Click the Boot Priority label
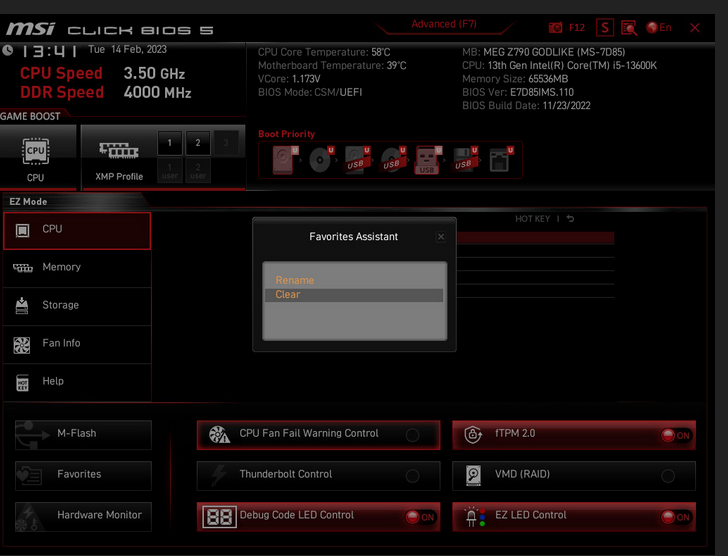 pos(286,134)
